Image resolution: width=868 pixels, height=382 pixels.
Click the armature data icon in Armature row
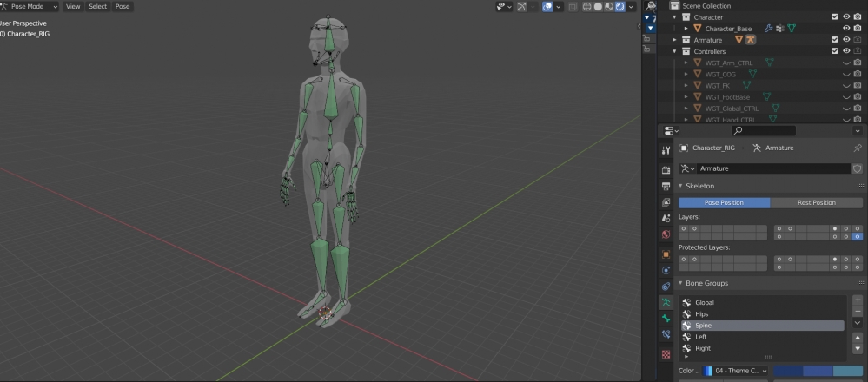750,40
